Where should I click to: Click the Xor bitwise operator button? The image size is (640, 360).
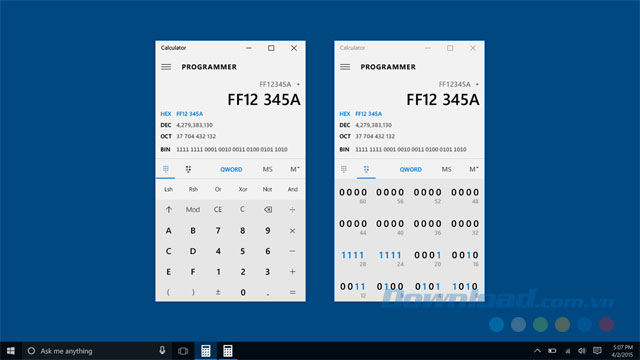pyautogui.click(x=243, y=189)
